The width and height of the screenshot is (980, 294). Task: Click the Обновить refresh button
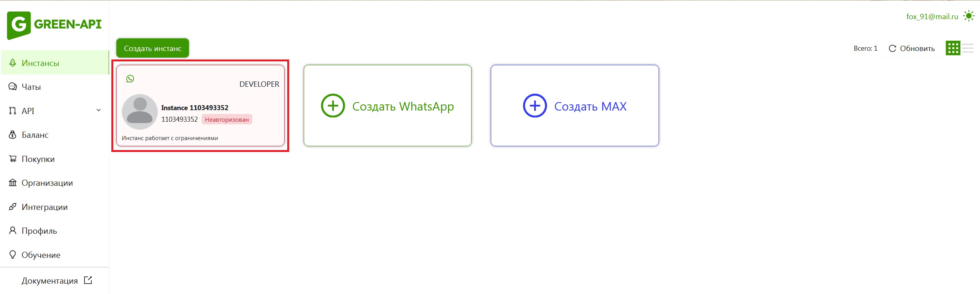click(x=911, y=48)
